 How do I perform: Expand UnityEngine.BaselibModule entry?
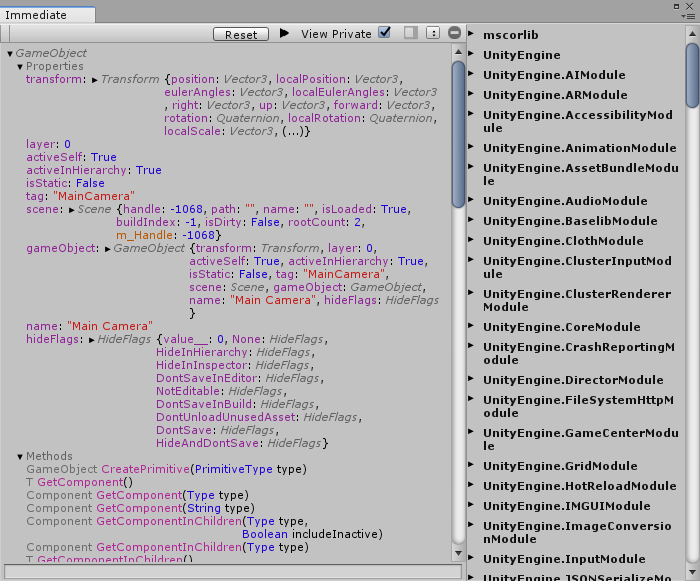(x=471, y=220)
